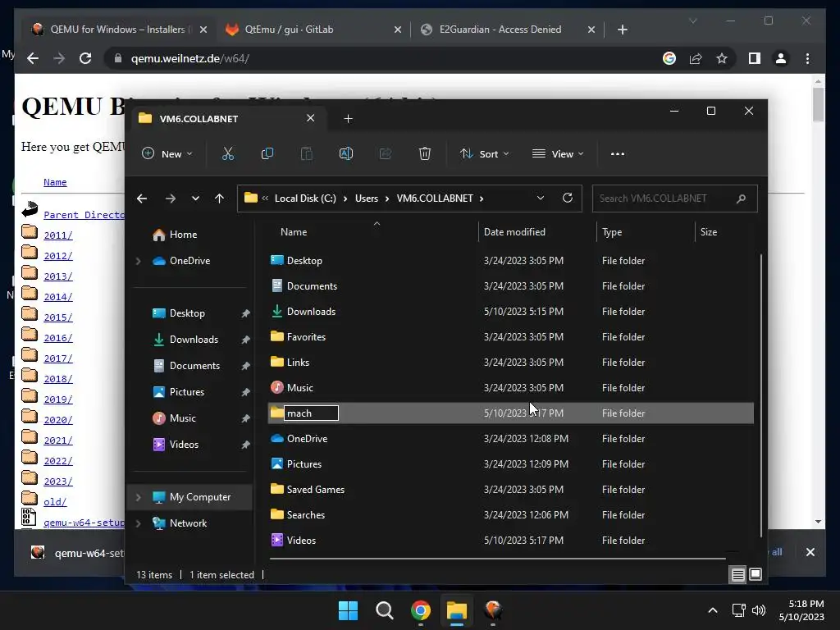Add a new File Explorer tab
The width and height of the screenshot is (840, 630).
pyautogui.click(x=348, y=118)
